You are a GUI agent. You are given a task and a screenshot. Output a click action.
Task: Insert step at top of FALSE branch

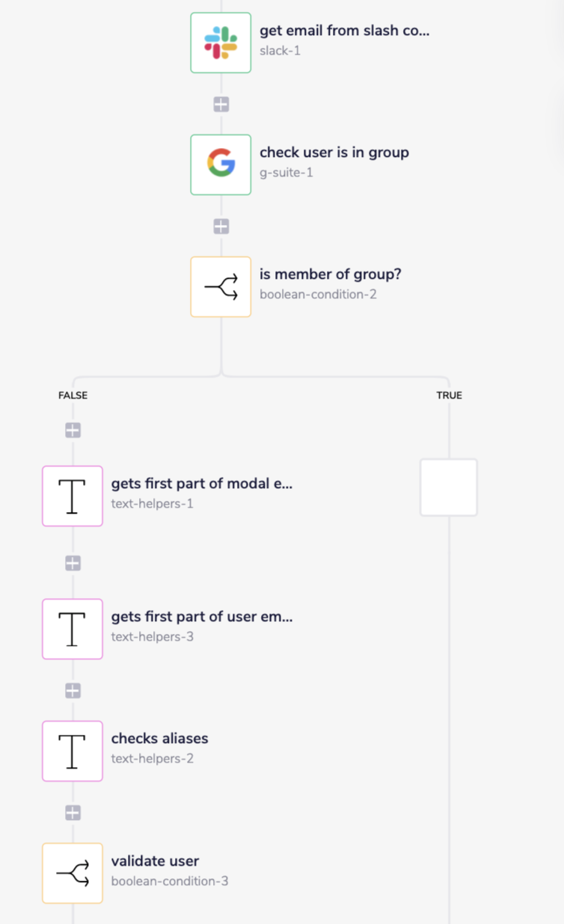pyautogui.click(x=73, y=431)
